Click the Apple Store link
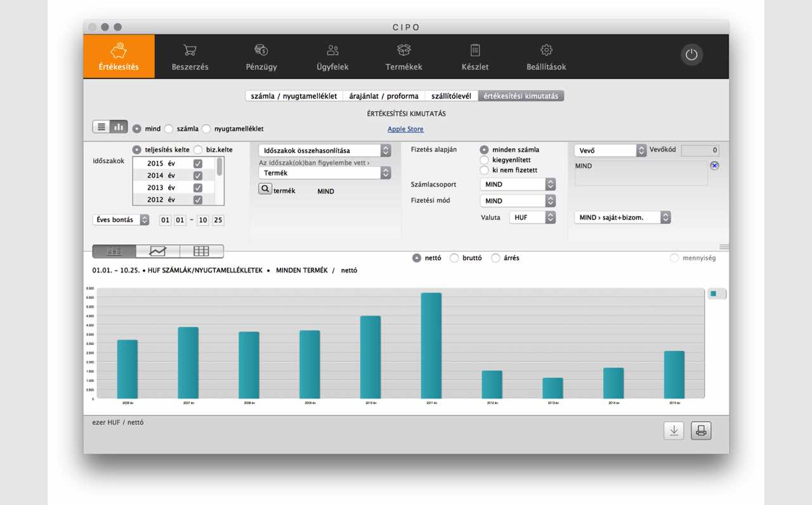Viewport: 812px width, 505px height. [x=405, y=129]
